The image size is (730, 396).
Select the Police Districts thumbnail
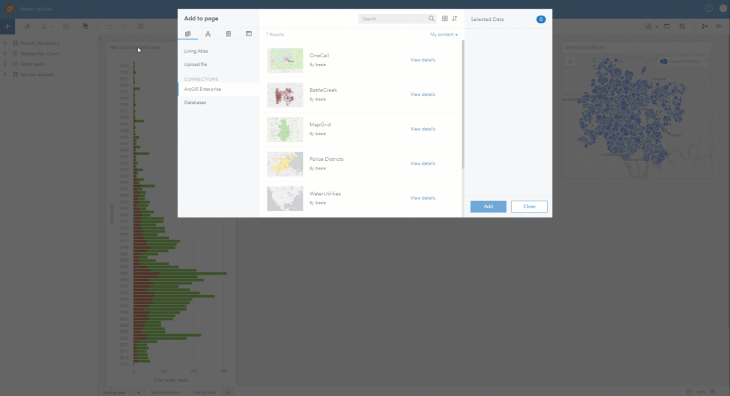click(285, 164)
